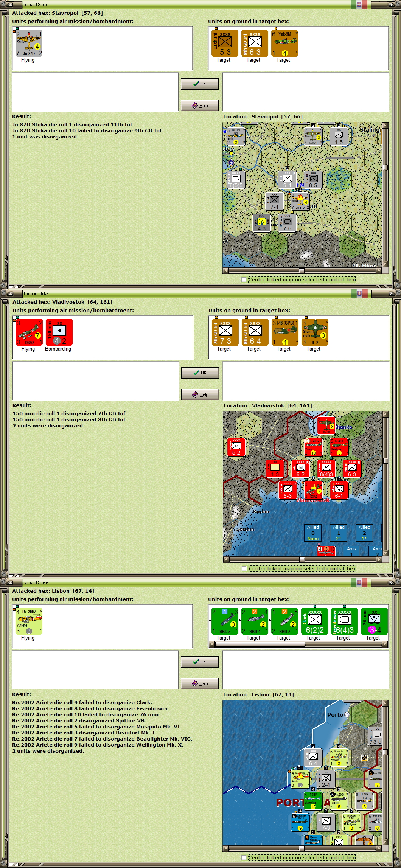Select the 150 mm bombarding artillery unit

click(x=59, y=332)
